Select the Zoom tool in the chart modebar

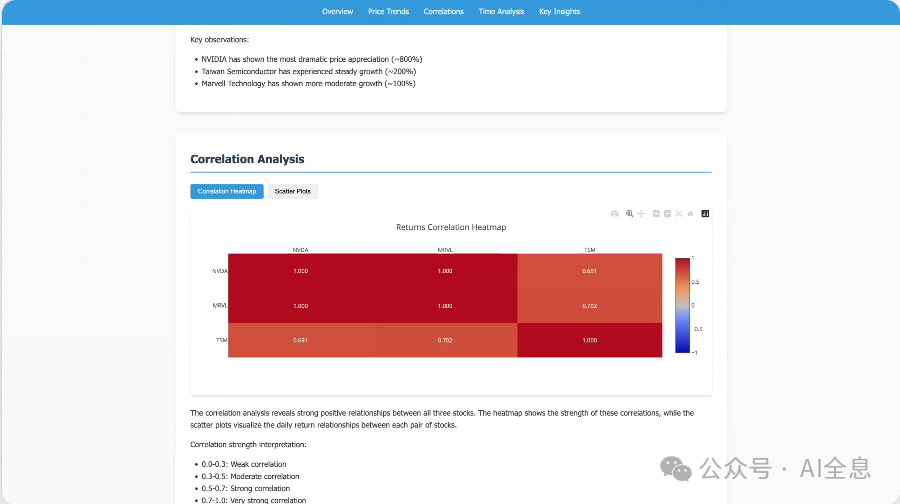(629, 214)
